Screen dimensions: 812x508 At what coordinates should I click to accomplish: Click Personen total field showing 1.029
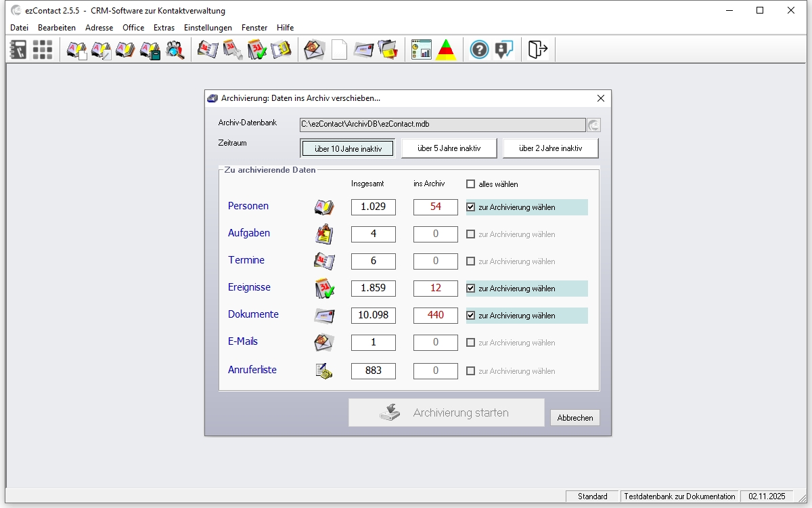click(x=374, y=207)
